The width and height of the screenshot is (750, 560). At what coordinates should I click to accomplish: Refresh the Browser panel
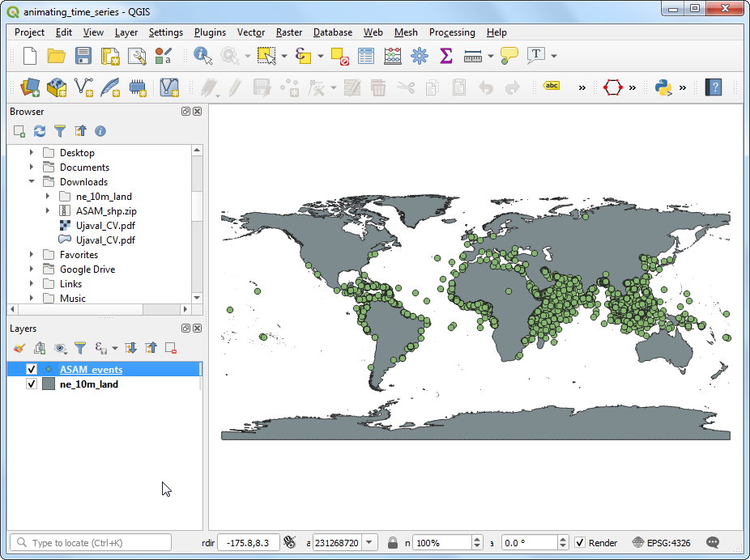39,130
